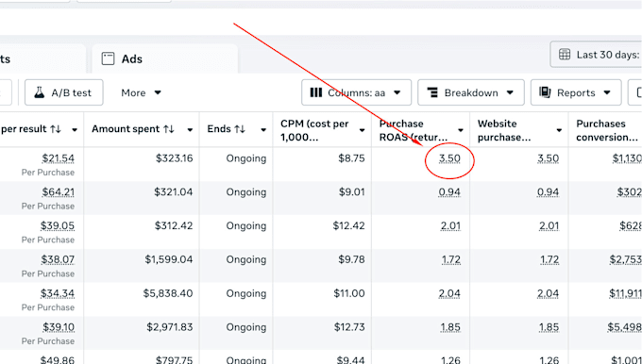Open Amount spent column options arrow
This screenshot has width=642, height=364.
190,130
